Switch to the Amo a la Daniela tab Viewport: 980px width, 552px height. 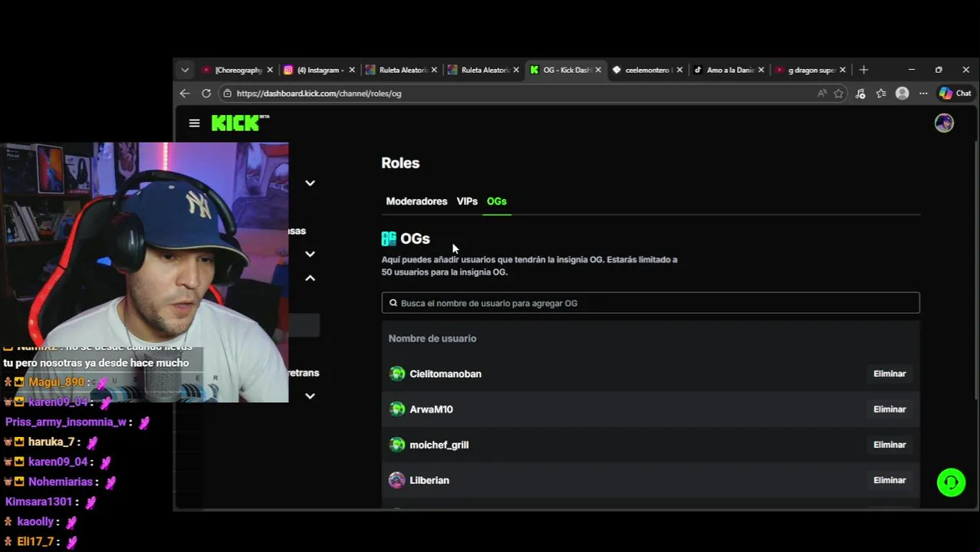(x=728, y=70)
